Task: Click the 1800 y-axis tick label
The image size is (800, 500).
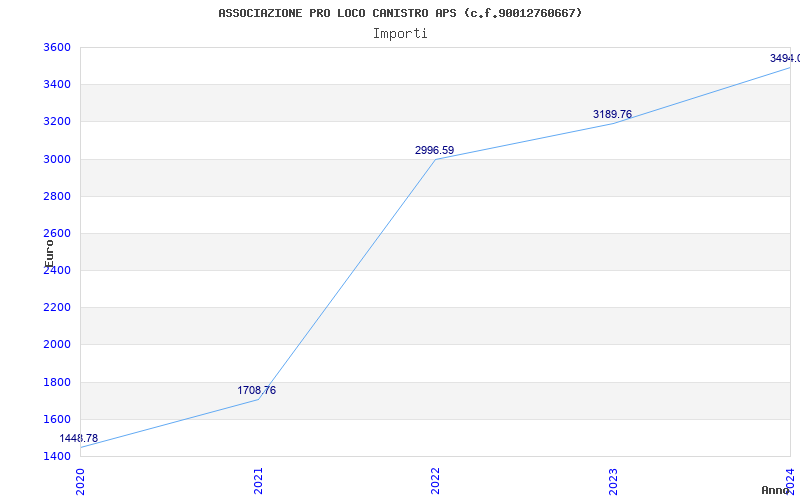Action: 57,382
